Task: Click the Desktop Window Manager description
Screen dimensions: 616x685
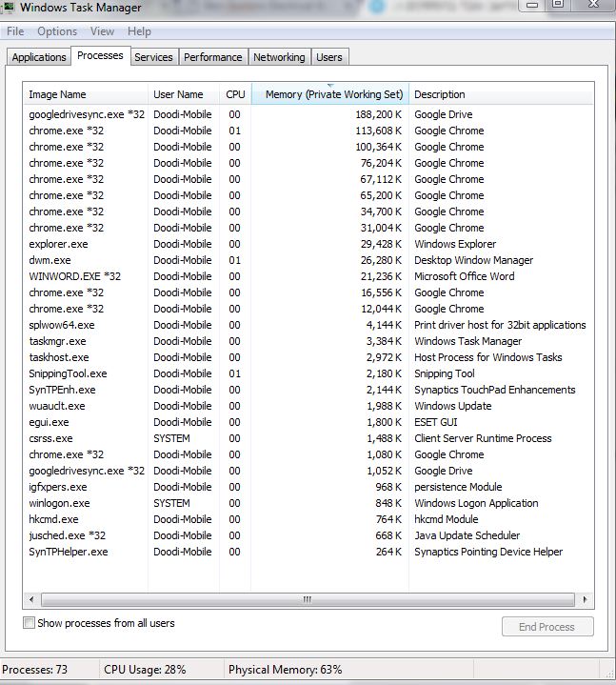Action: [x=474, y=260]
